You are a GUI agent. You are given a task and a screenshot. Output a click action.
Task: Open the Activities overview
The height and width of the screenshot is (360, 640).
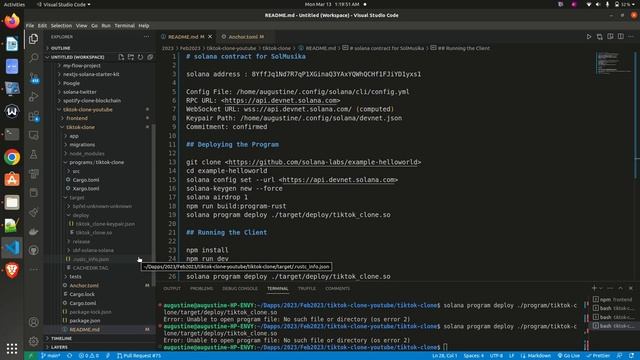click(x=14, y=4)
